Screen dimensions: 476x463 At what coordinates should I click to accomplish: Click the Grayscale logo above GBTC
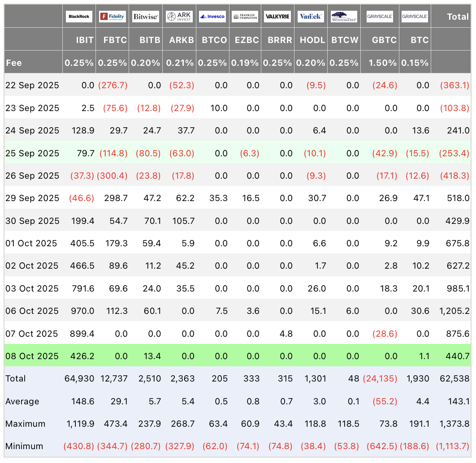tap(380, 17)
